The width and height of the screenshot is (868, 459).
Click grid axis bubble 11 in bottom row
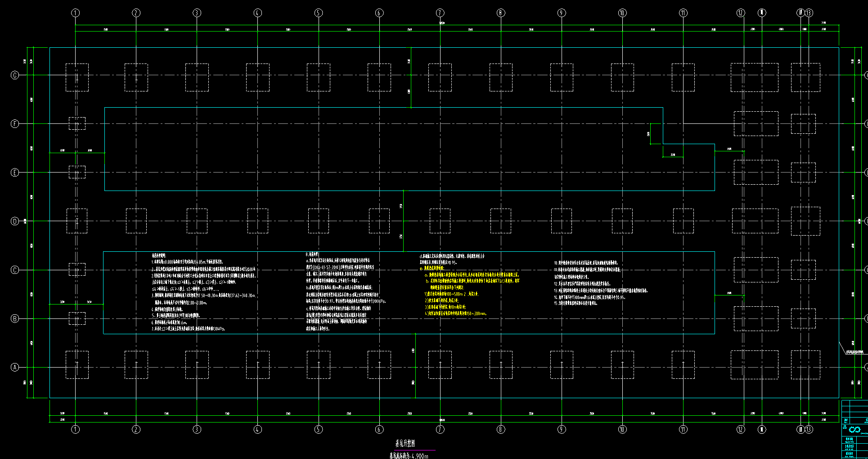683,429
